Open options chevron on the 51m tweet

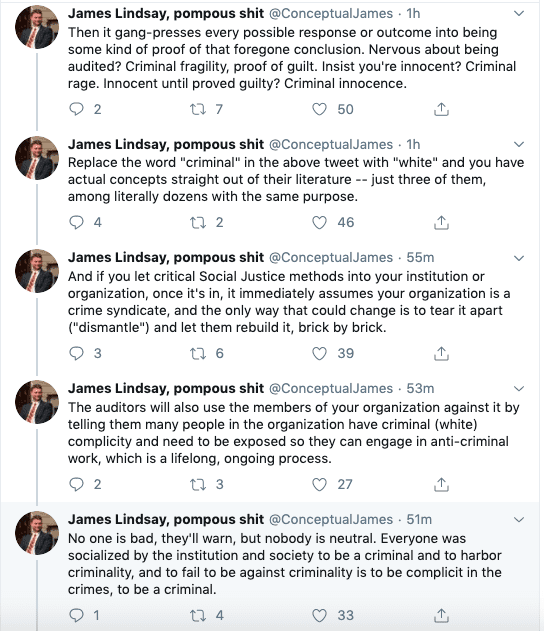click(x=519, y=520)
